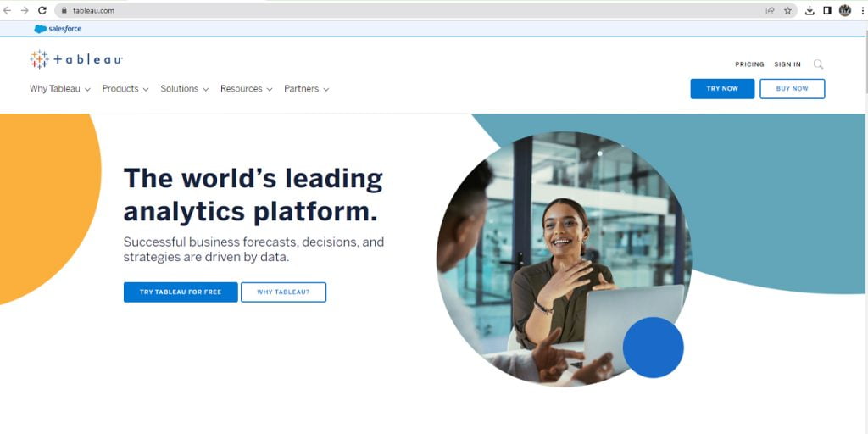Open site search magnifier icon

coord(818,64)
